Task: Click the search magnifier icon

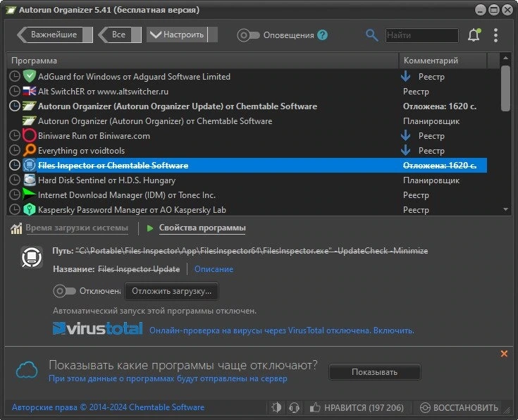Action: pos(371,35)
